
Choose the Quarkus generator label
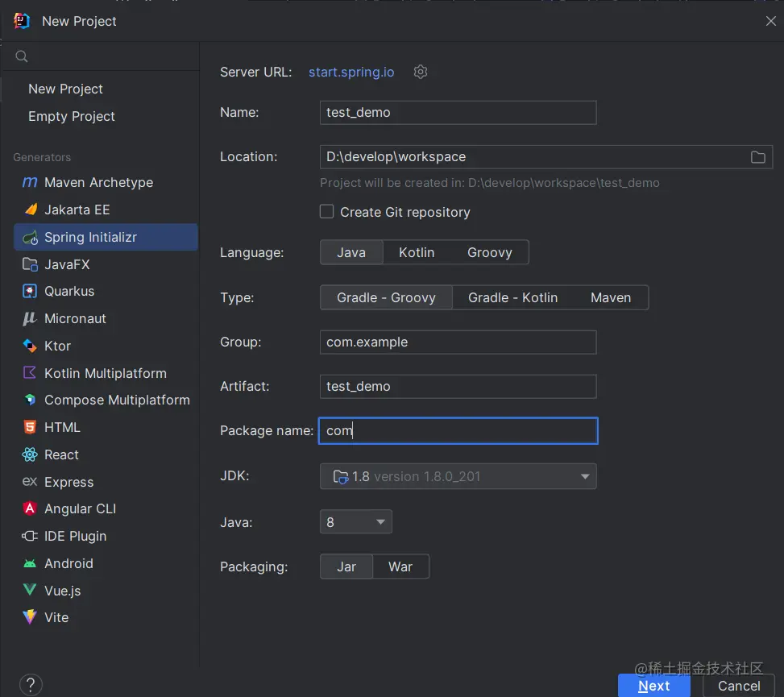(x=69, y=291)
